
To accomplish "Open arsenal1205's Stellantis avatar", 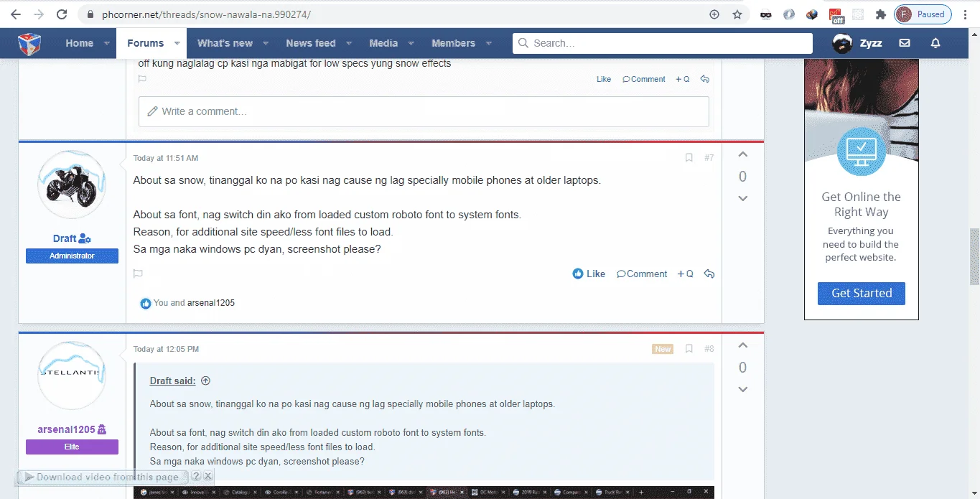I will [x=72, y=376].
